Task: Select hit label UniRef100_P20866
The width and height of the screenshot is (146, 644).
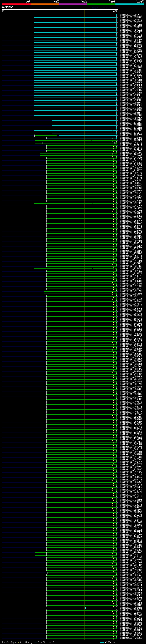Action: coord(131,638)
